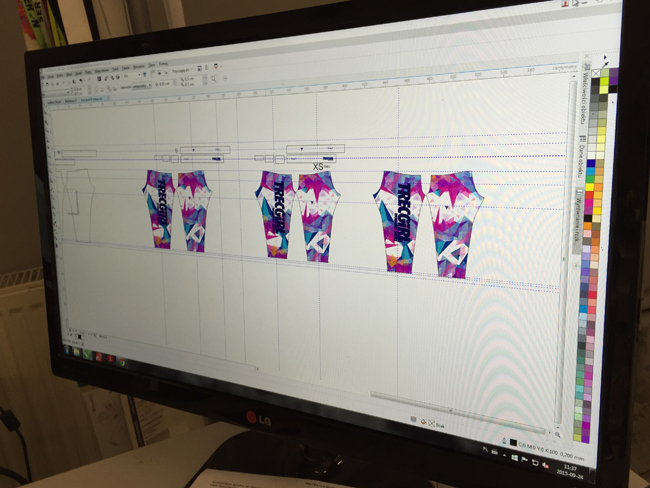Select the empty leggings outline pattern at left

point(78,205)
